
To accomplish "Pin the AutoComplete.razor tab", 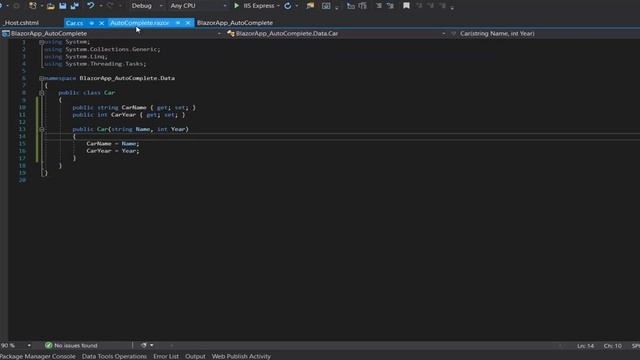I will [178, 23].
